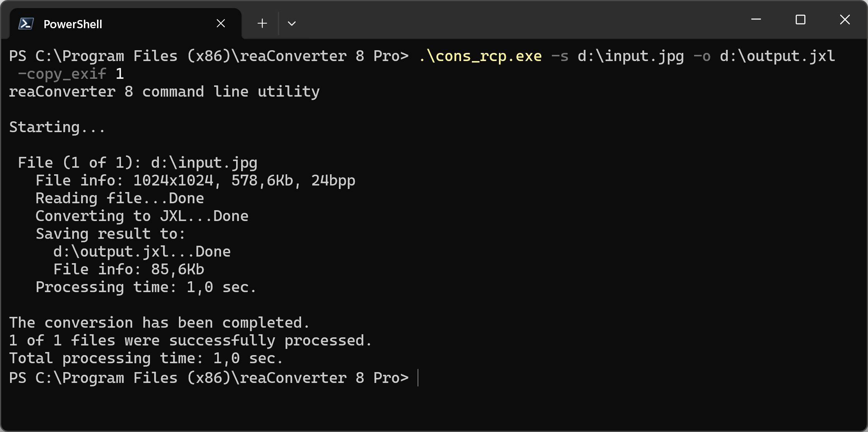Click the "File info: 85,6Kb" output line

tap(129, 269)
